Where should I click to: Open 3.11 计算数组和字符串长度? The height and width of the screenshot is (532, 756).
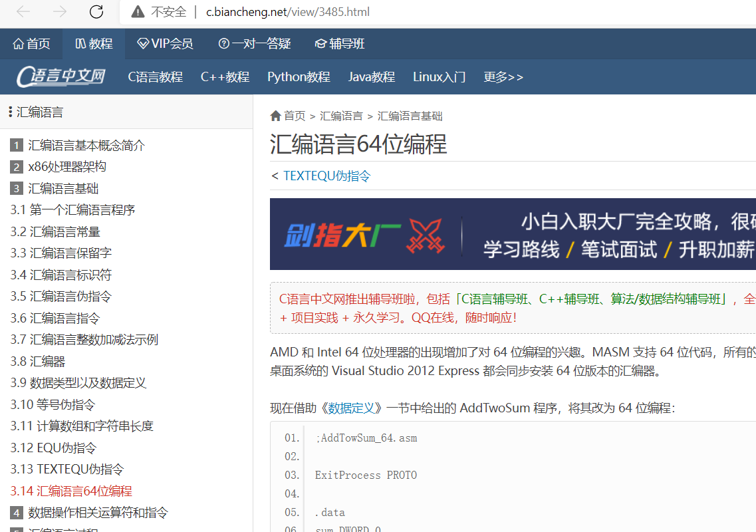pos(82,426)
